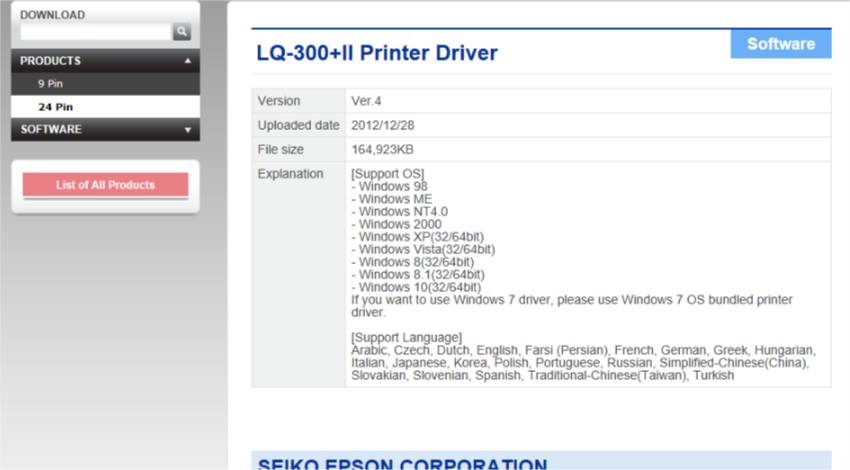Click the Windows 8(32/64bit) entry

click(413, 262)
